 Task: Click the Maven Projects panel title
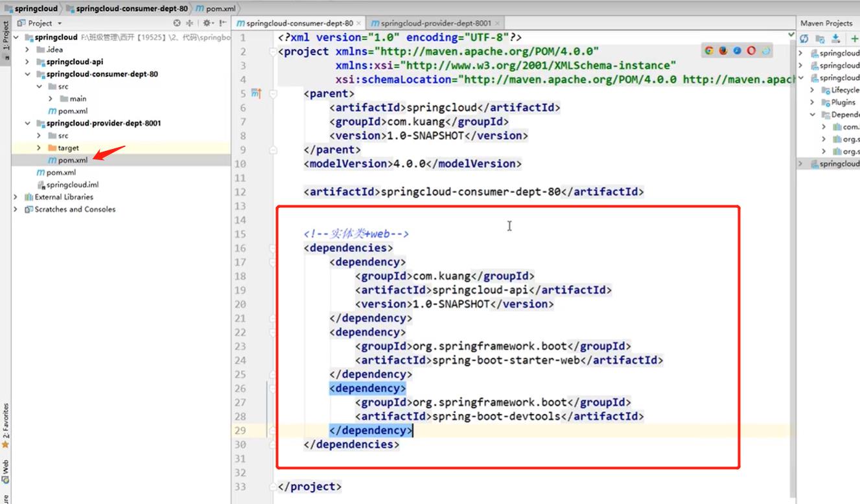point(826,23)
